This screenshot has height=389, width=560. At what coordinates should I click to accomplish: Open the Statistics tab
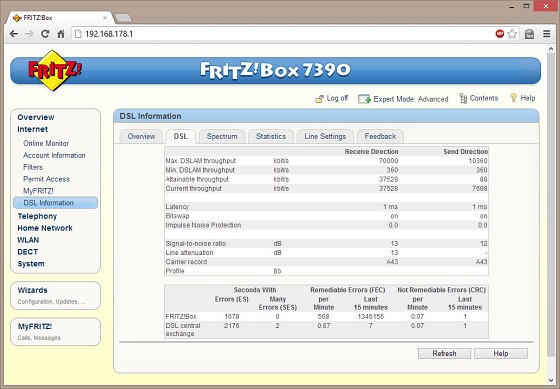[271, 136]
